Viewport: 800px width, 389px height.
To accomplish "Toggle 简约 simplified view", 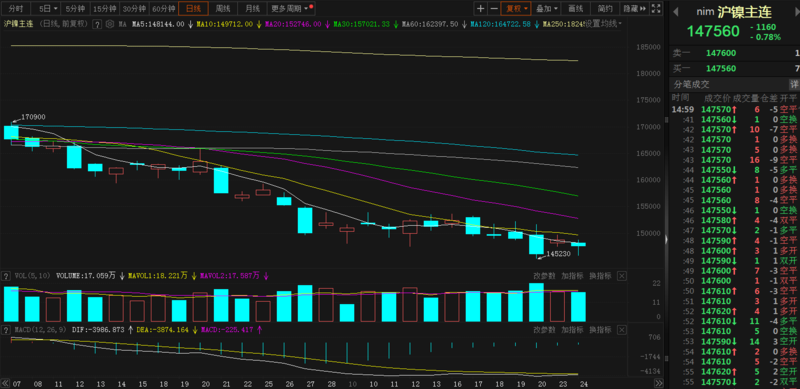I will (606, 9).
